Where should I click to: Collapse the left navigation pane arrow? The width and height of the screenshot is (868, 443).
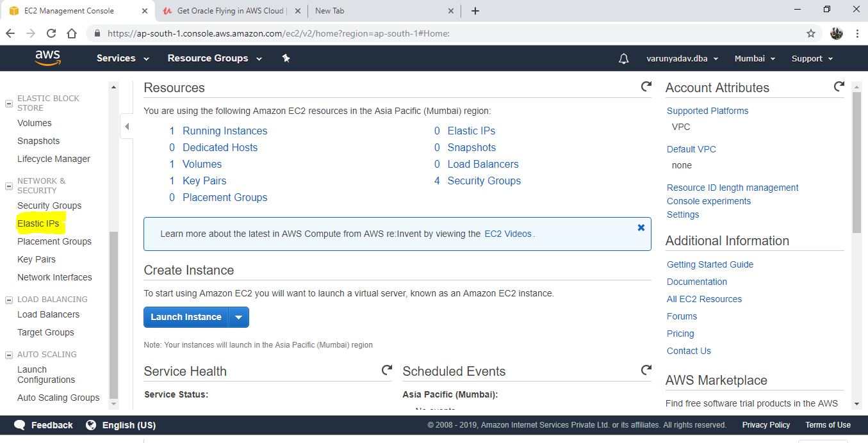click(127, 126)
